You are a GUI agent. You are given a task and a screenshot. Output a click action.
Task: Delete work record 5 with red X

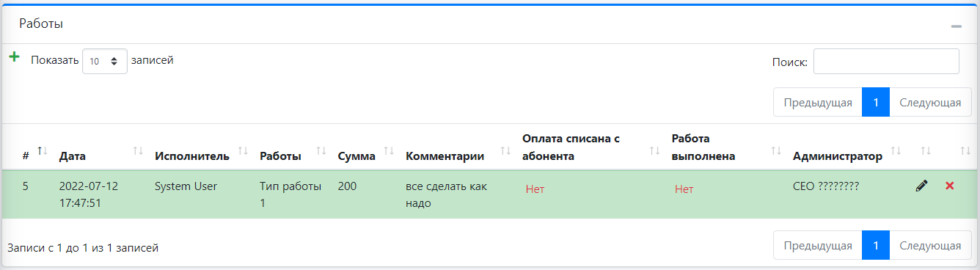949,186
